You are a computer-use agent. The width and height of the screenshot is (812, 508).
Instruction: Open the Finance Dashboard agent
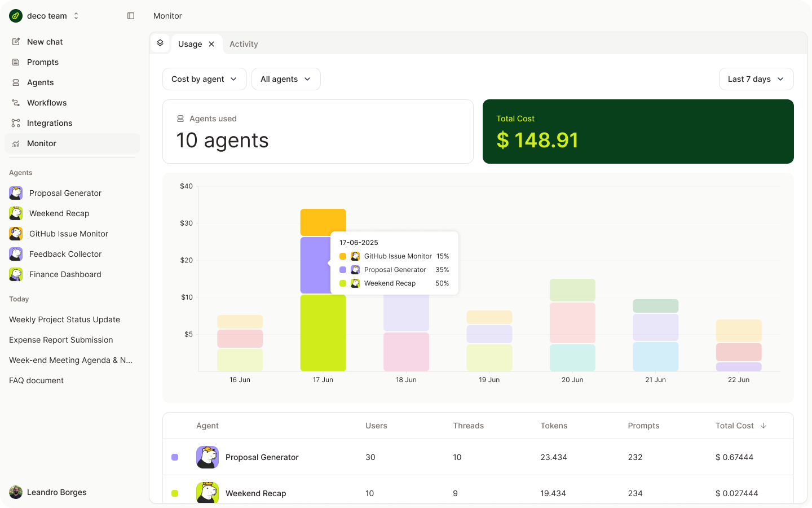coord(72,274)
